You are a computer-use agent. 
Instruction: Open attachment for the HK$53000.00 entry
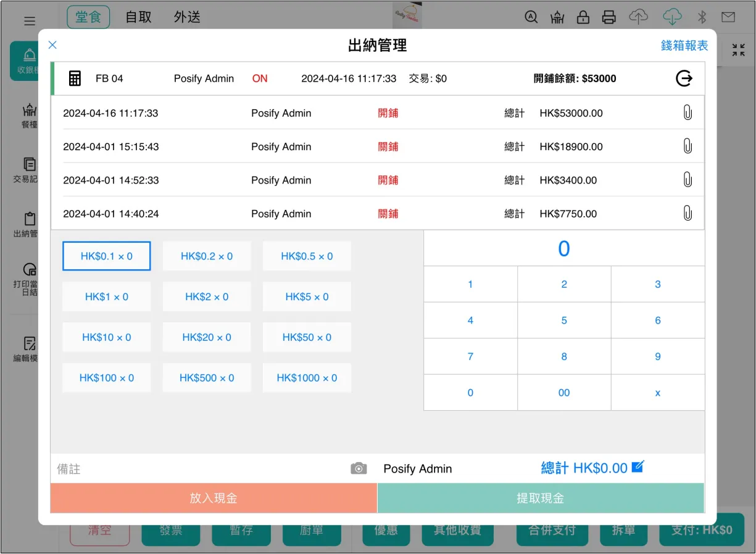pos(687,113)
